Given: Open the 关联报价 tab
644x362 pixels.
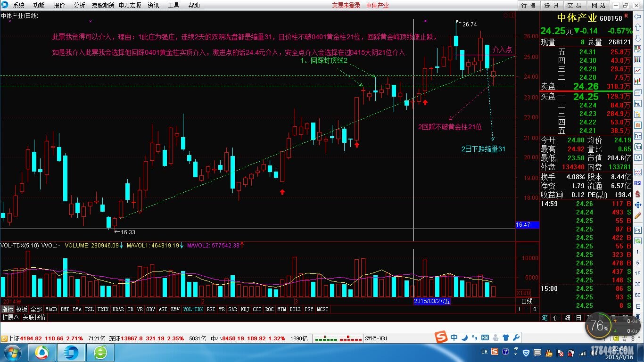Looking at the screenshot, I should (34, 317).
